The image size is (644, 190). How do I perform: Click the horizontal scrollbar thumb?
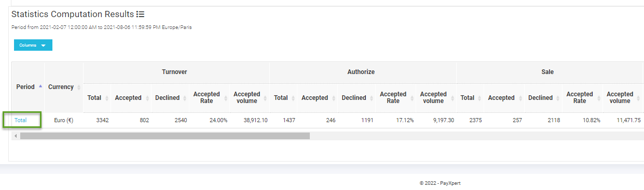165,136
